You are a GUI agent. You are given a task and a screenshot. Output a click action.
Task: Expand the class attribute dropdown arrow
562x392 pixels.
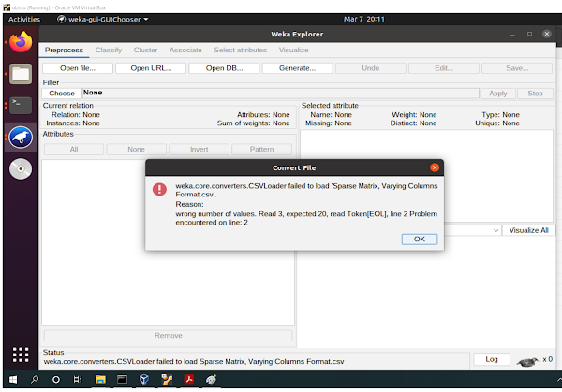click(x=495, y=230)
